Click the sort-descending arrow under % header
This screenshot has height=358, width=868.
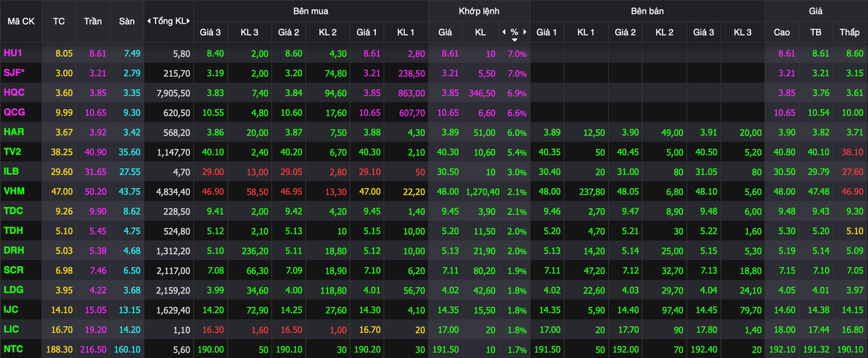[515, 40]
